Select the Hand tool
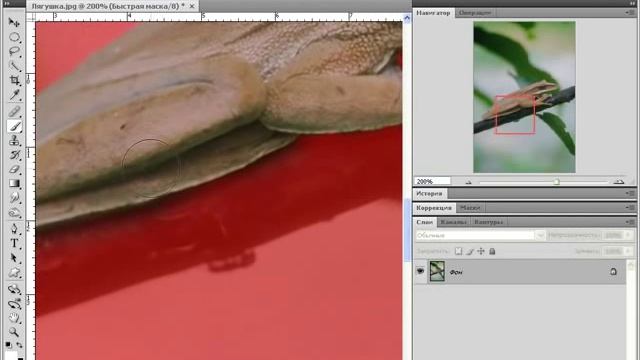Screen dimensions: 640x360 pos(14,318)
